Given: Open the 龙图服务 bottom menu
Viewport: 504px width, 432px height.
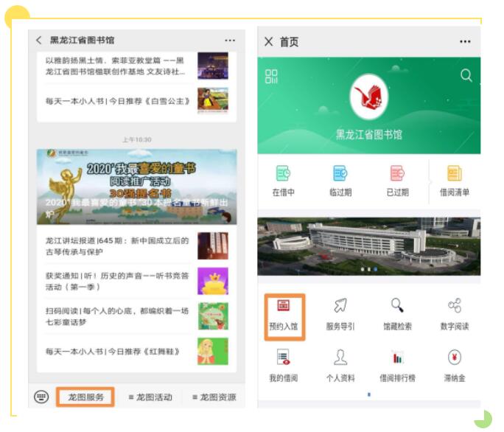Looking at the screenshot, I should [x=85, y=397].
